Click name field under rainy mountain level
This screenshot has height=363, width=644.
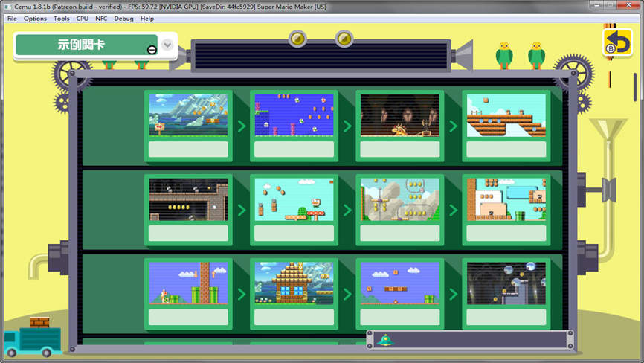coord(188,150)
